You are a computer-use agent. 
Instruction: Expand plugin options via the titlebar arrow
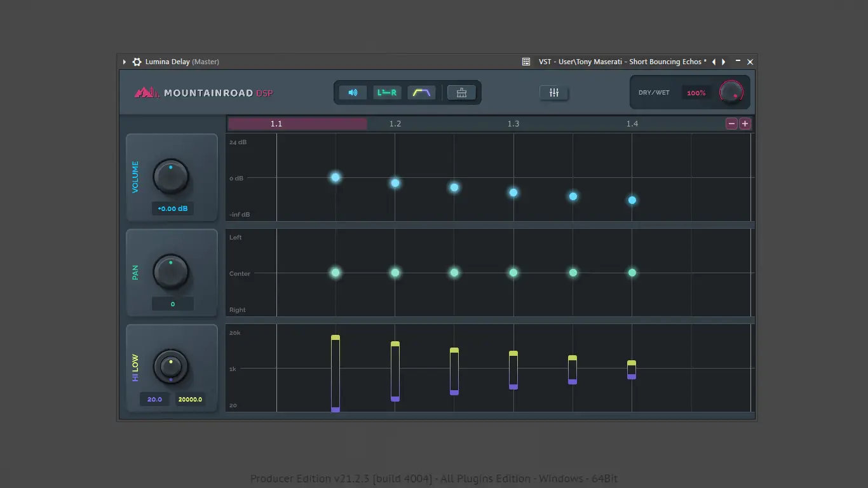click(x=125, y=62)
